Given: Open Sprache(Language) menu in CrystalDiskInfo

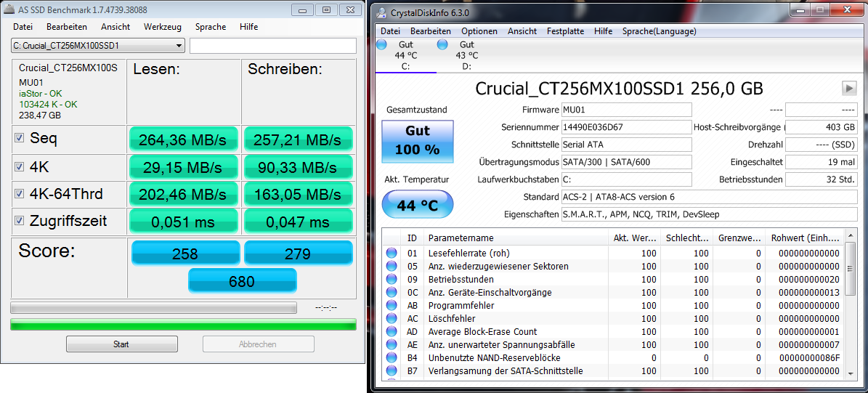Looking at the screenshot, I should [x=660, y=31].
